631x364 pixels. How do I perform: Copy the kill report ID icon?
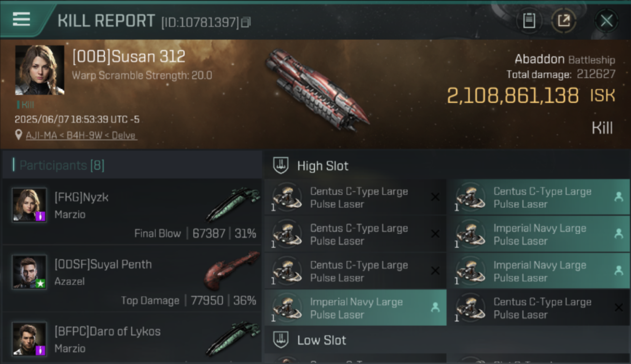[246, 22]
